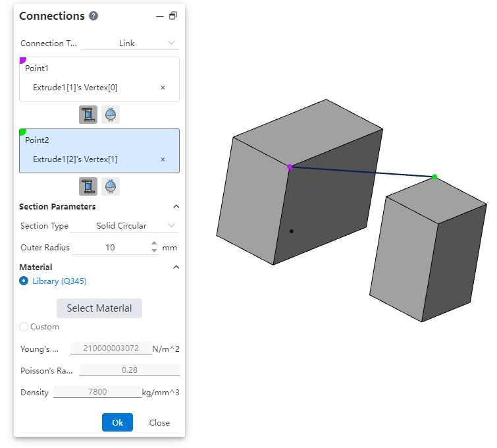497x448 pixels.
Task: Collapse the Material section
Action: point(176,267)
